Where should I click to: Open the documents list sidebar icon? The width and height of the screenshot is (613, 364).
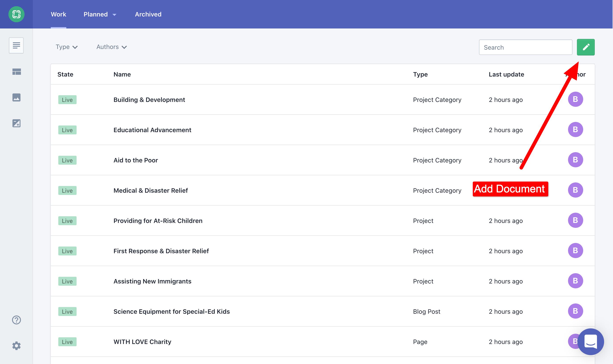16,45
